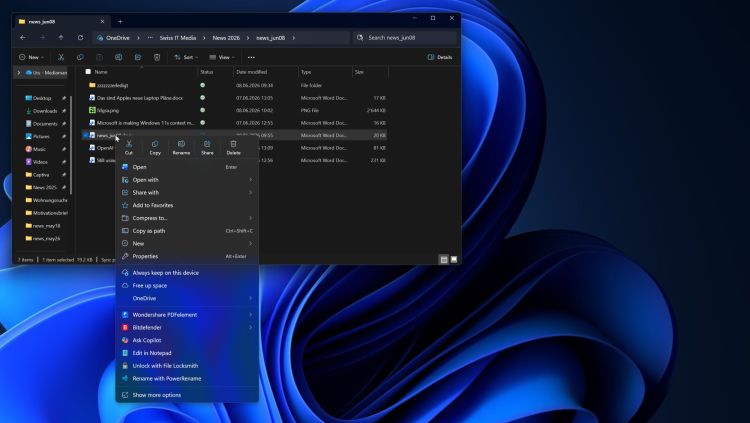The height and width of the screenshot is (423, 750).
Task: Open the OneDrive submenu entry
Action: pos(187,298)
